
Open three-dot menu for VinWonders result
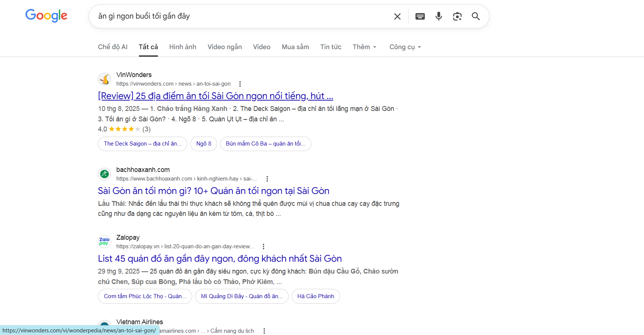coord(240,84)
